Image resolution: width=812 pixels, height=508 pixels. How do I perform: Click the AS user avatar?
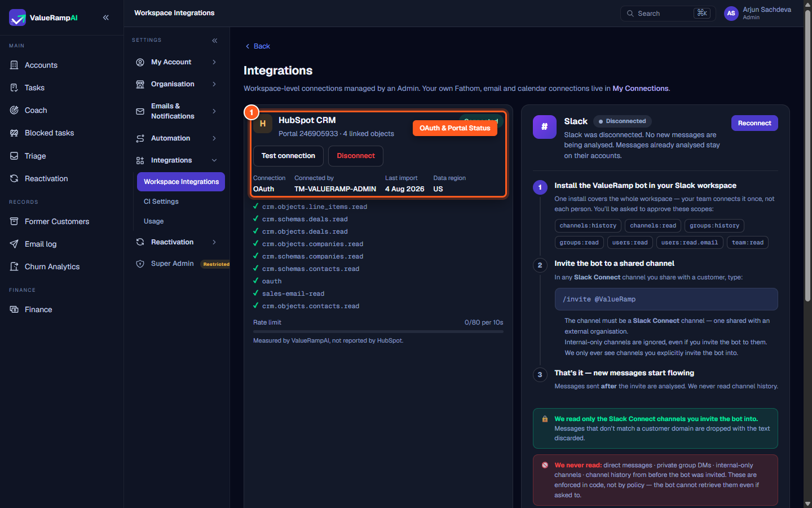(x=731, y=14)
